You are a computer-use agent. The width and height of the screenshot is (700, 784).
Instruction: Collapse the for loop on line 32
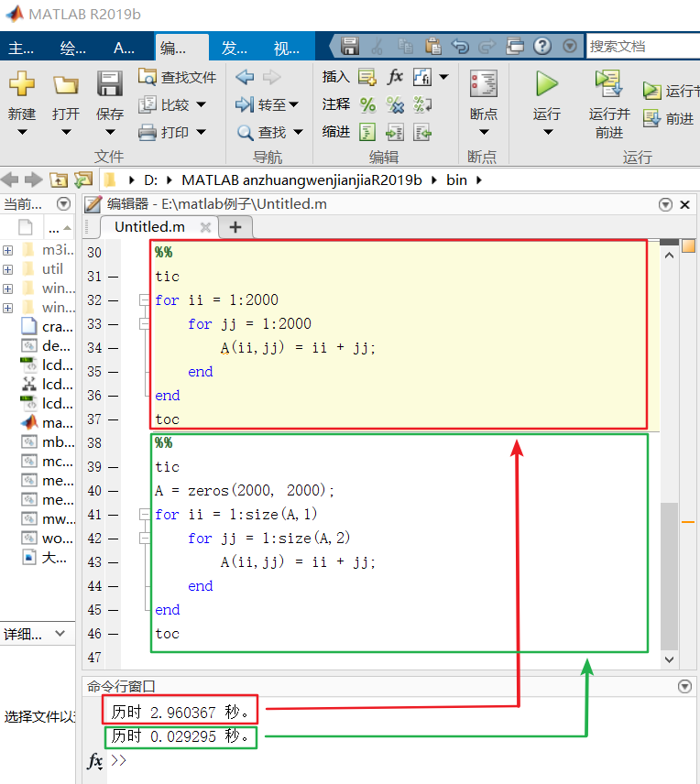point(145,300)
